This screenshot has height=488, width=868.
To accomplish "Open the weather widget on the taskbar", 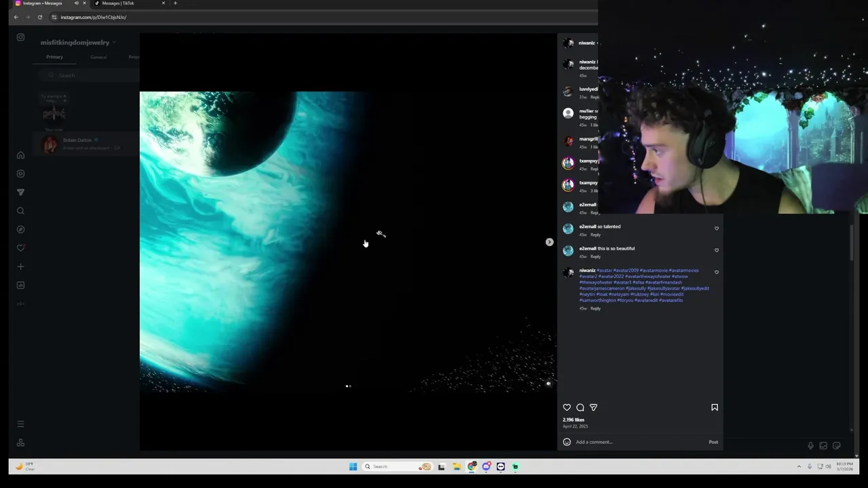I will point(24,466).
